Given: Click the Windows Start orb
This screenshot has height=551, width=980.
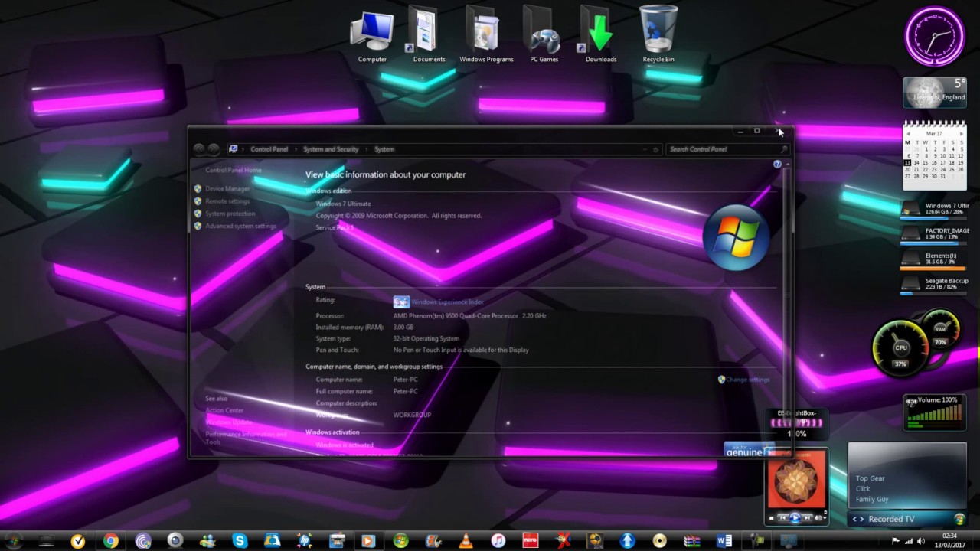Looking at the screenshot, I should click(14, 541).
